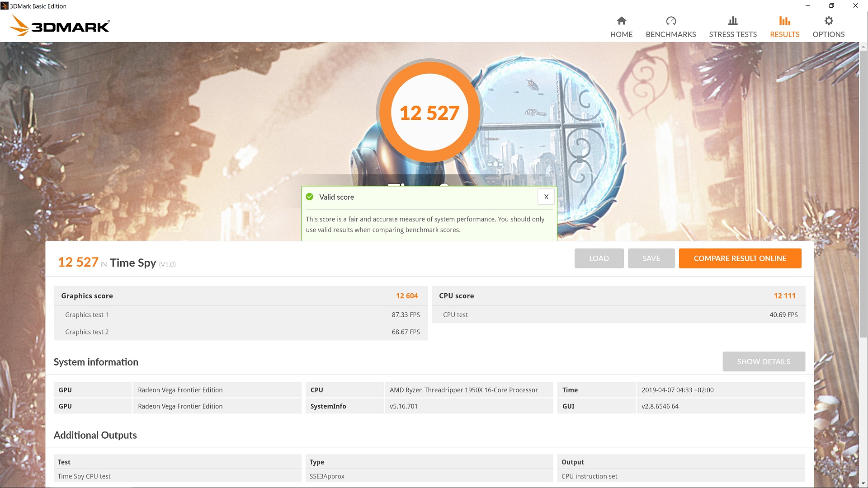Switch to BENCHMARKS tab label
The height and width of the screenshot is (488, 868).
(671, 34)
